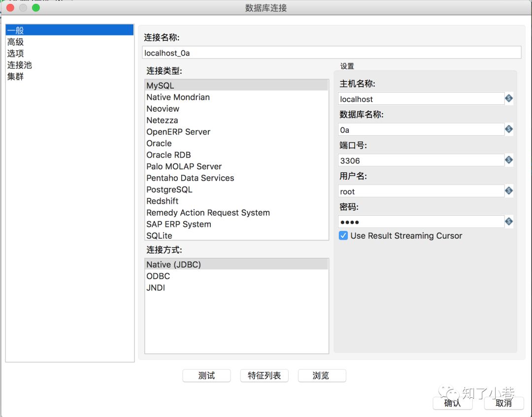Choose JNDI as the connection method

(156, 288)
